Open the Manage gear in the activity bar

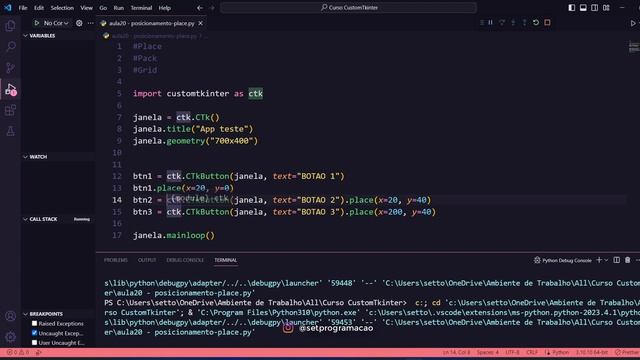(x=11, y=337)
